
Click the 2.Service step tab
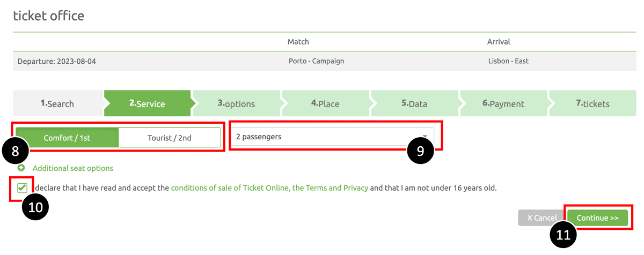[148, 103]
